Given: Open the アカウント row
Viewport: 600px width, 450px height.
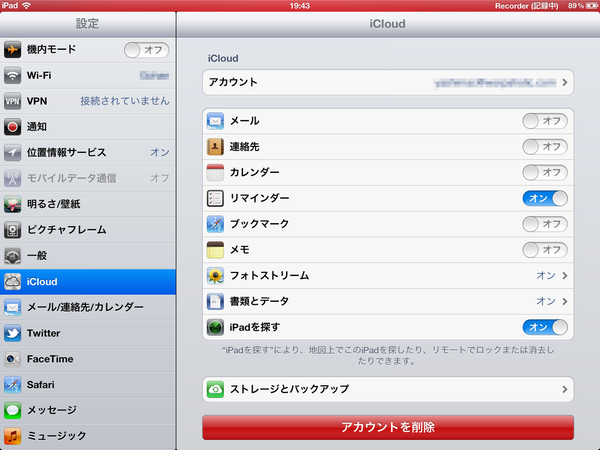Looking at the screenshot, I should pos(388,82).
